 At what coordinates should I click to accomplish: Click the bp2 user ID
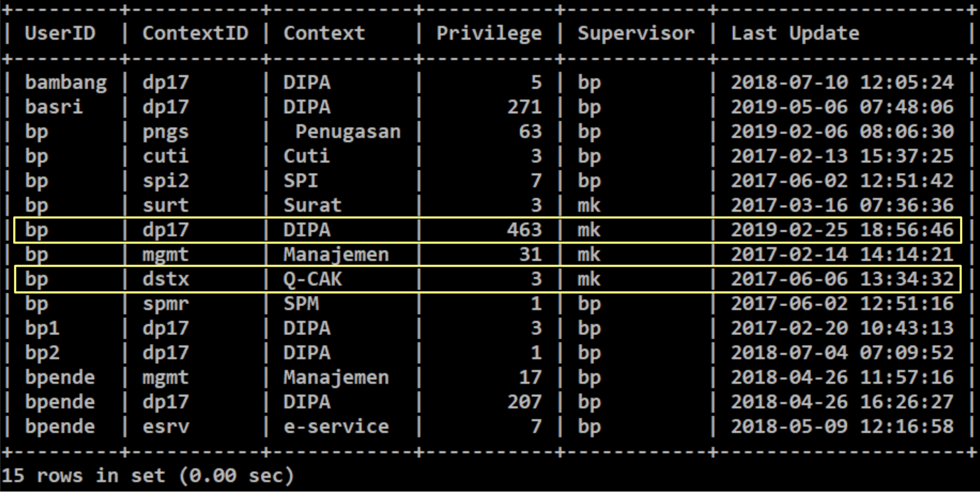[42, 353]
